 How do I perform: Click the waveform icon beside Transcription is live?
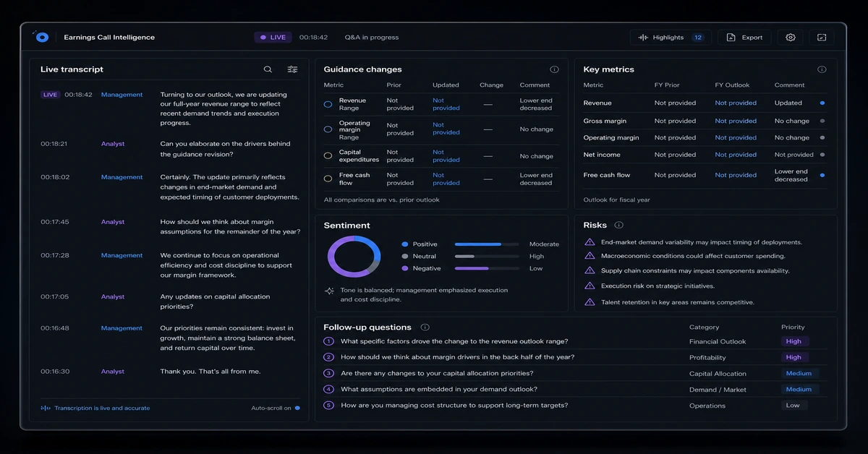(x=45, y=408)
